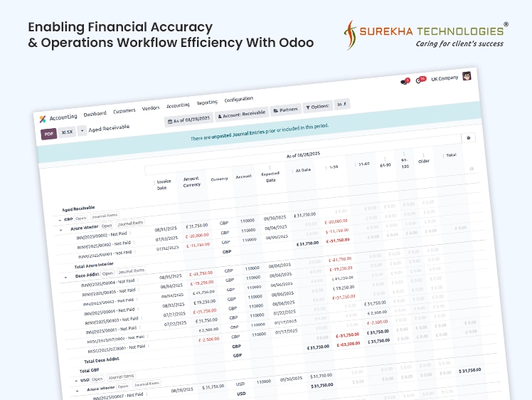Switch company via UK Company selector

(x=445, y=78)
